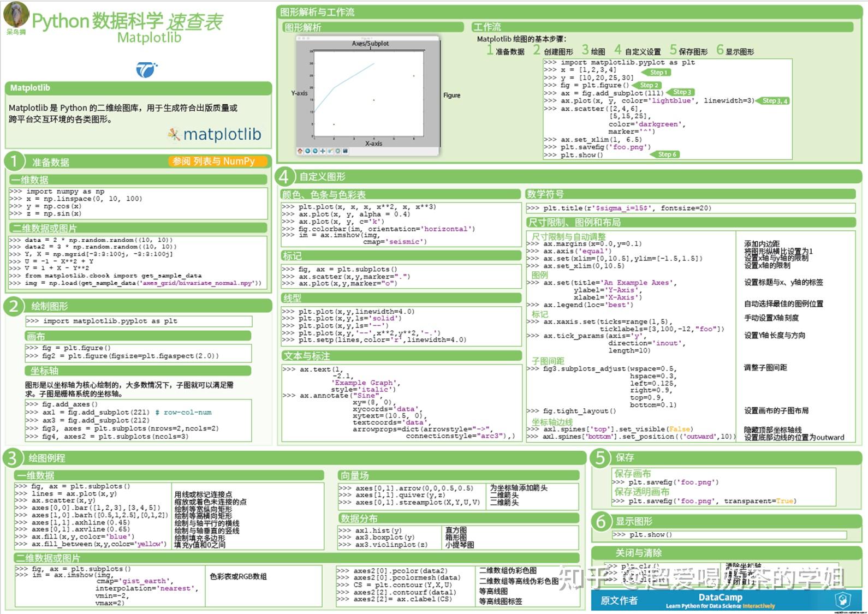Click the "Python 数据科学 速查表" title
Screen dimensions: 868x614
[127, 21]
